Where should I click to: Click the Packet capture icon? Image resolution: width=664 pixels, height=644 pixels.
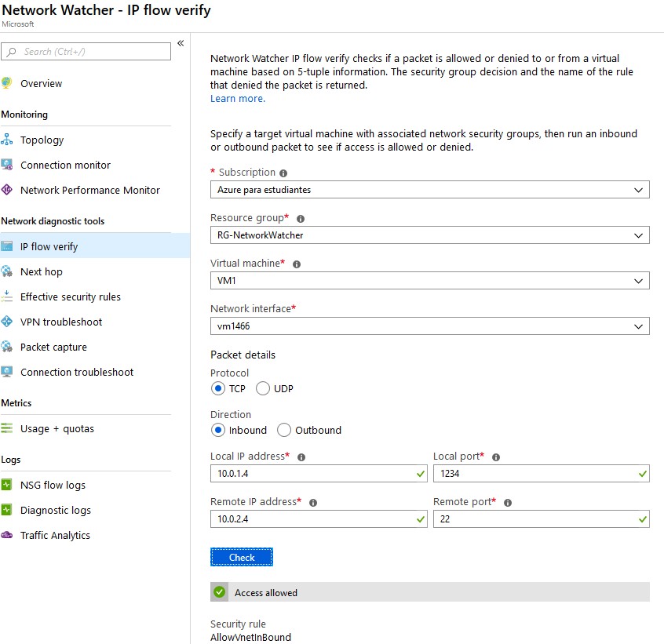(7, 347)
